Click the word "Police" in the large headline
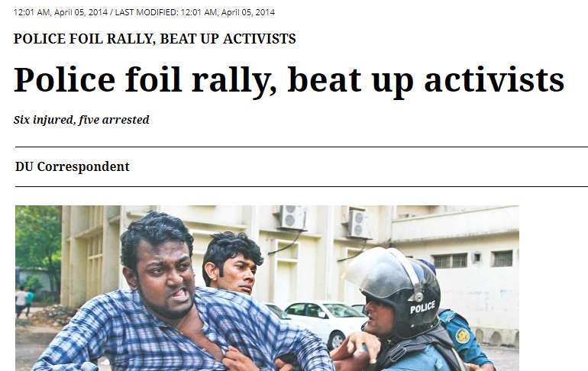Viewport: 588px width, 371px height. (64, 79)
